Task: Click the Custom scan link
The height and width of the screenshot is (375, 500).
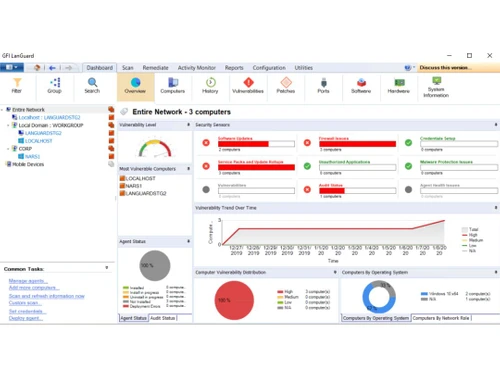Action: click(25, 303)
